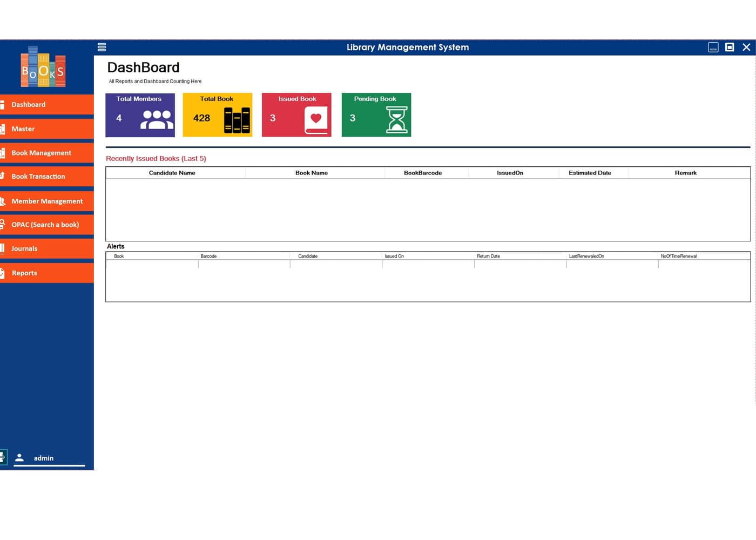Open Member Management from the sidebar
Viewport: 756px width, 540px height.
[47, 201]
